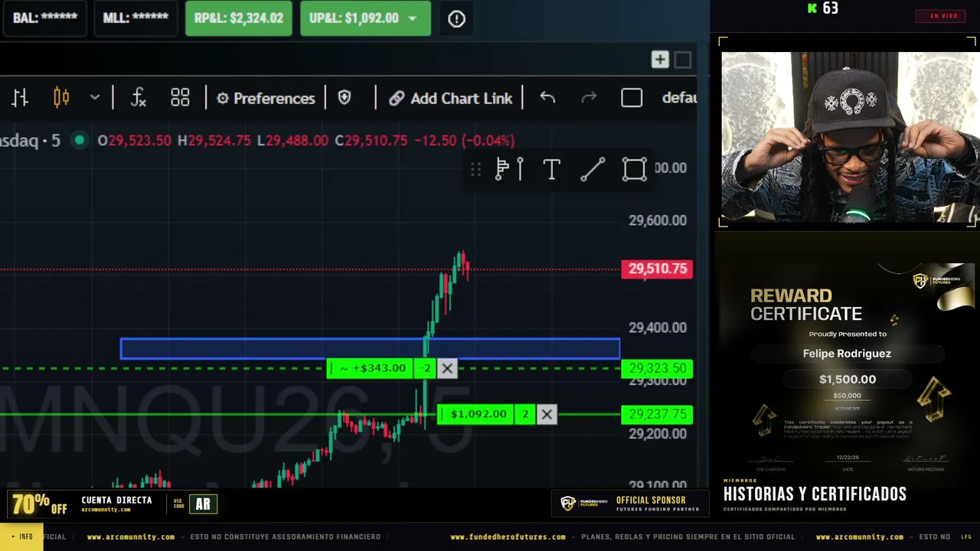980x551 pixels.
Task: Select the blue rectangle zone on chart
Action: (x=371, y=349)
